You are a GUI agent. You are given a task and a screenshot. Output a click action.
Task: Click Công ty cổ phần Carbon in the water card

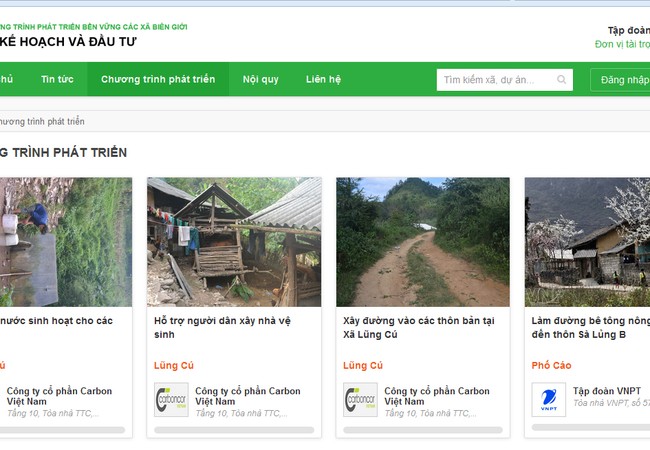[x=59, y=396]
